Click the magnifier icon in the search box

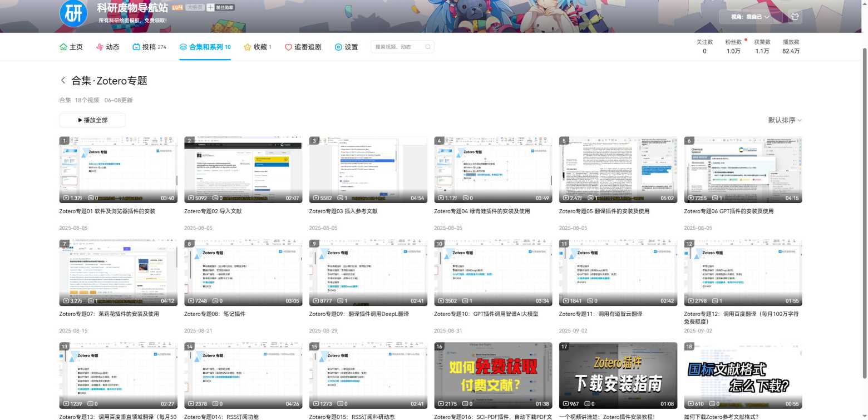(428, 47)
